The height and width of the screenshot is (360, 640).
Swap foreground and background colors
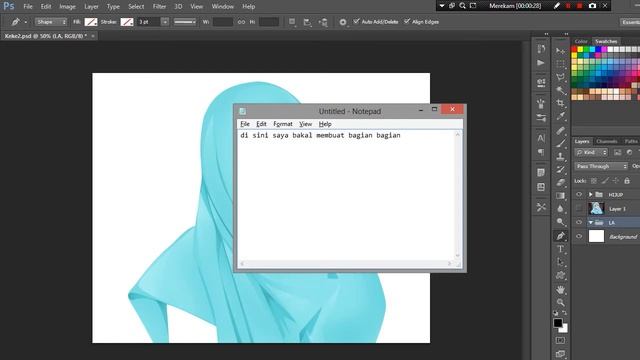click(x=564, y=313)
